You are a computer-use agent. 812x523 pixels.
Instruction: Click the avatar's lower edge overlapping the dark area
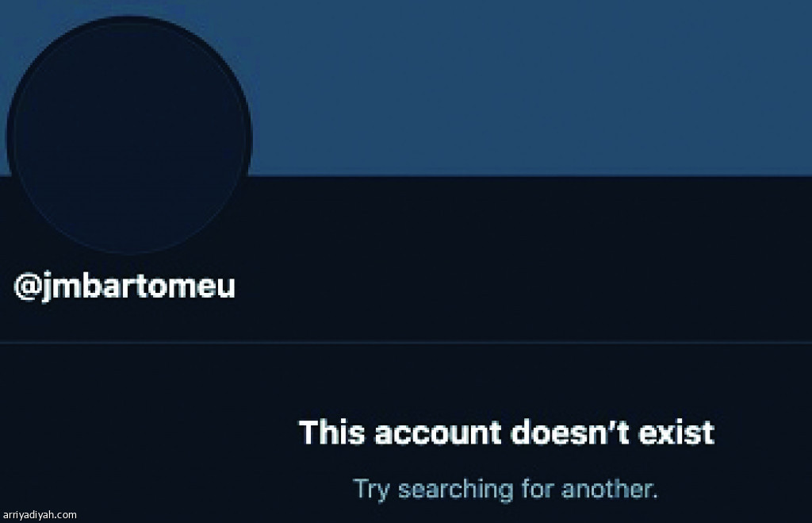coord(129,248)
